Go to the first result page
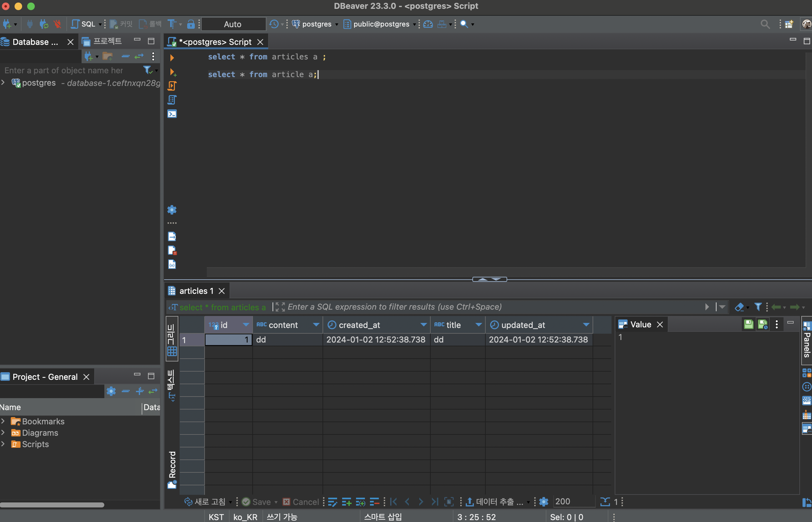The image size is (812, 522). 393,502
